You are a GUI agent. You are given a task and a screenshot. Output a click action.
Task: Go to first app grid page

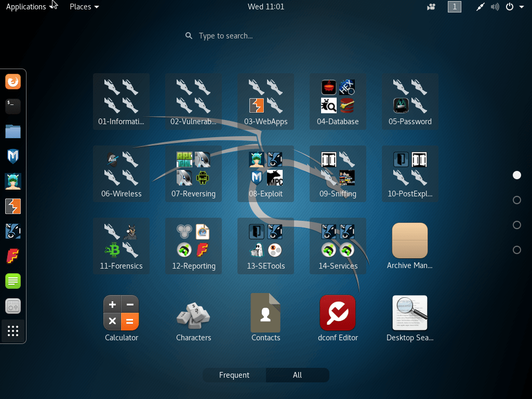pos(517,175)
